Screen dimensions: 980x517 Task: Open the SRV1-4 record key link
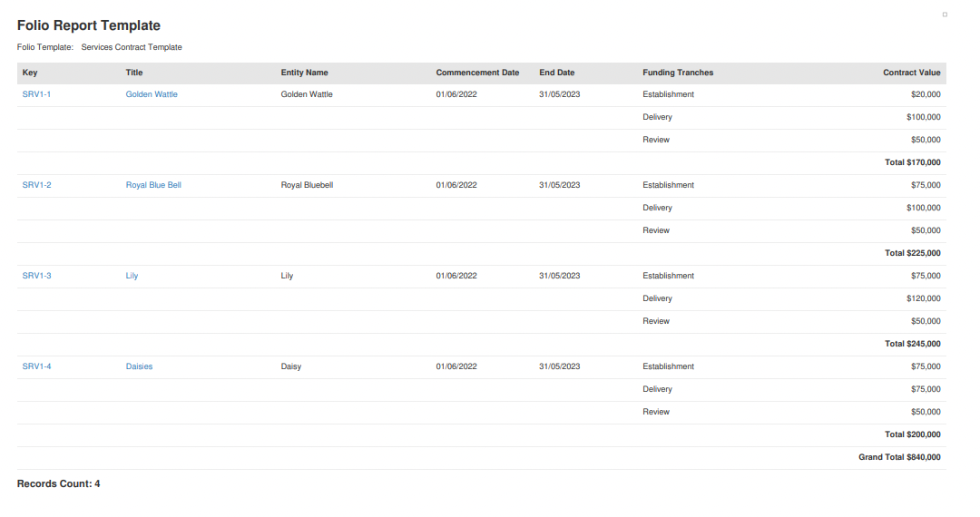click(x=37, y=366)
